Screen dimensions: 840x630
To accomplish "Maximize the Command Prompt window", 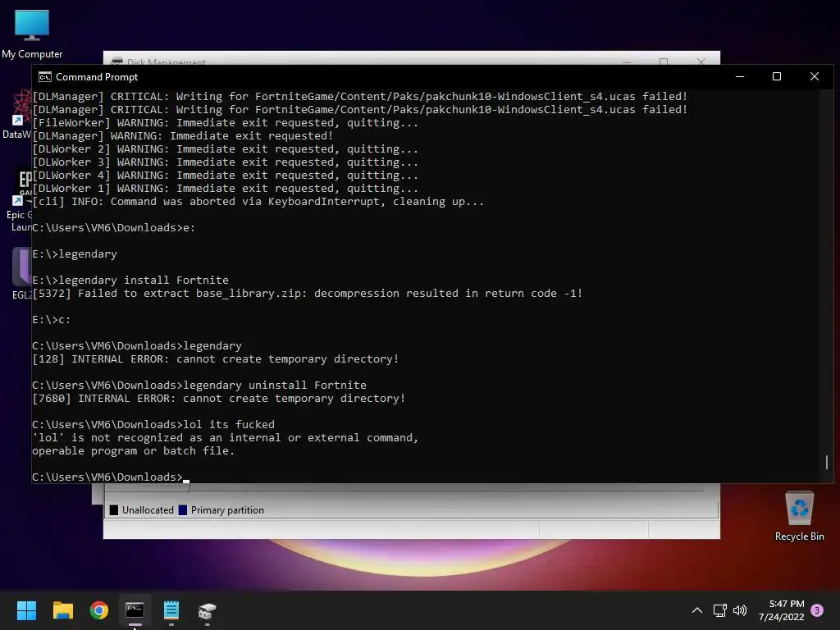I will click(x=777, y=76).
